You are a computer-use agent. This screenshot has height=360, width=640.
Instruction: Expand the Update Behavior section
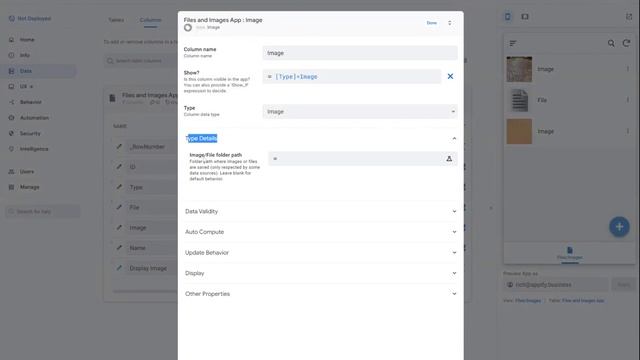(x=320, y=253)
